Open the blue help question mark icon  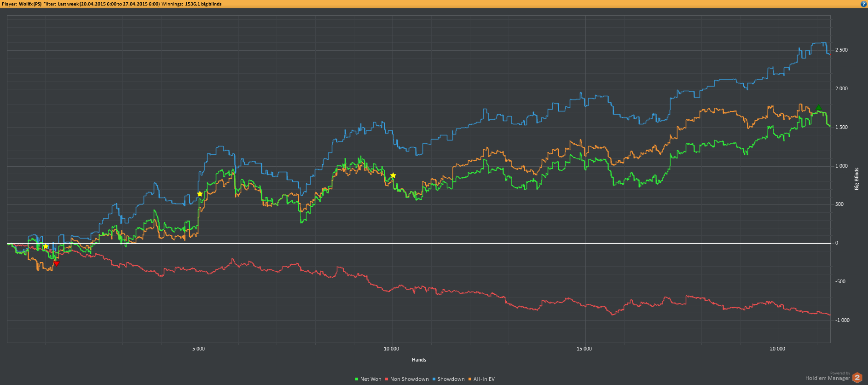(x=863, y=4)
